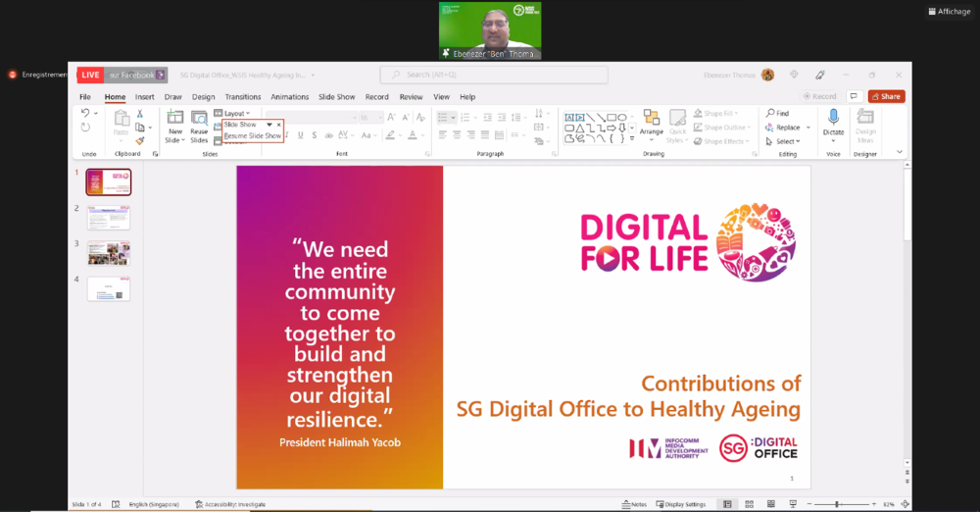The image size is (980, 512).
Task: Open the Change Case Aa dropdown
Action: 367,135
